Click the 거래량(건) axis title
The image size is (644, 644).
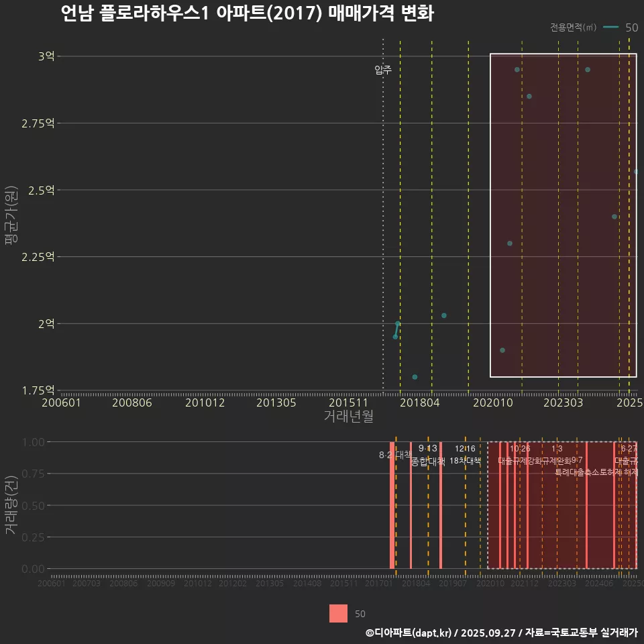(x=11, y=505)
